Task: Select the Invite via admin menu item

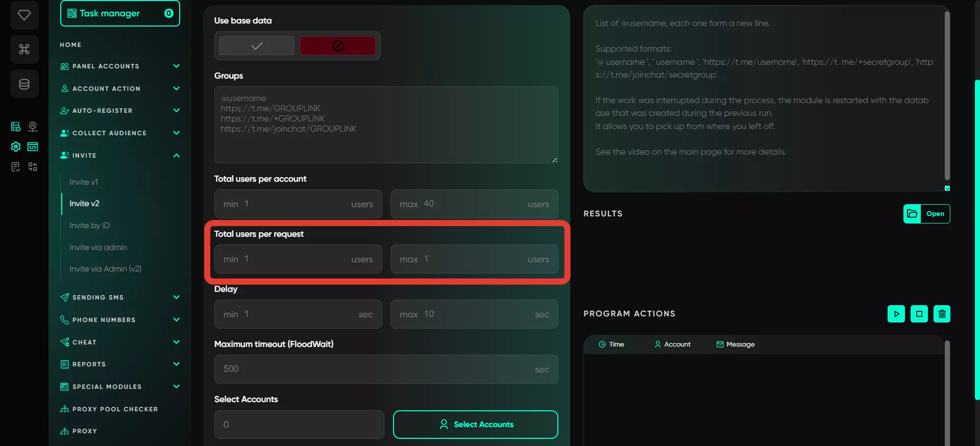Action: tap(98, 247)
